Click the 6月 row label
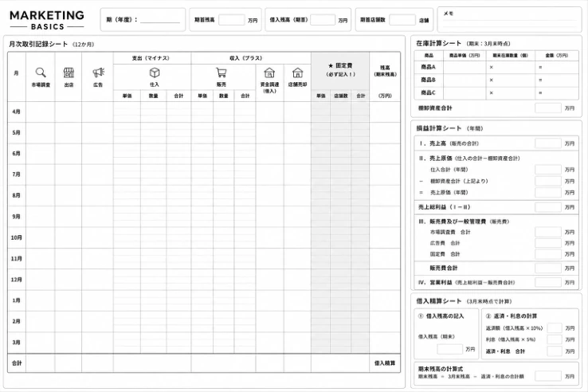 click(x=16, y=154)
